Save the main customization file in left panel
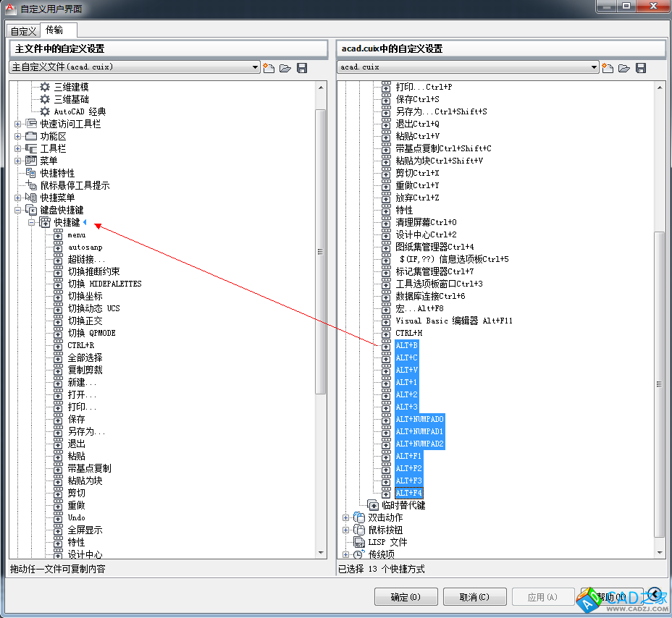Screen dimensions: 672x618 pos(302,67)
